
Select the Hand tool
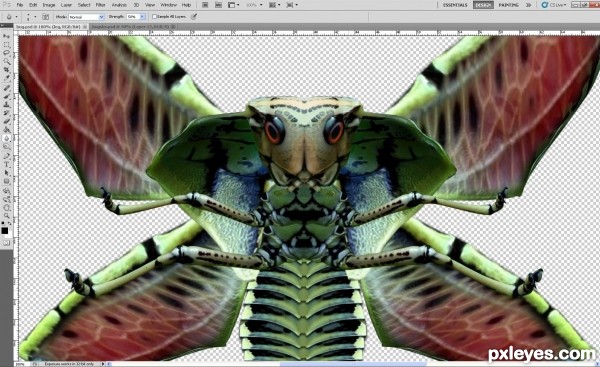[x=7, y=207]
